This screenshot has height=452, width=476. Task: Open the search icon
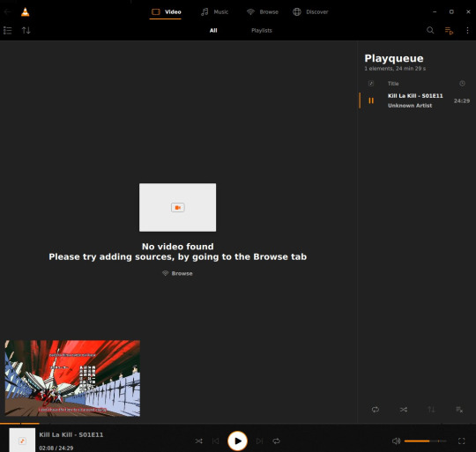pos(430,30)
